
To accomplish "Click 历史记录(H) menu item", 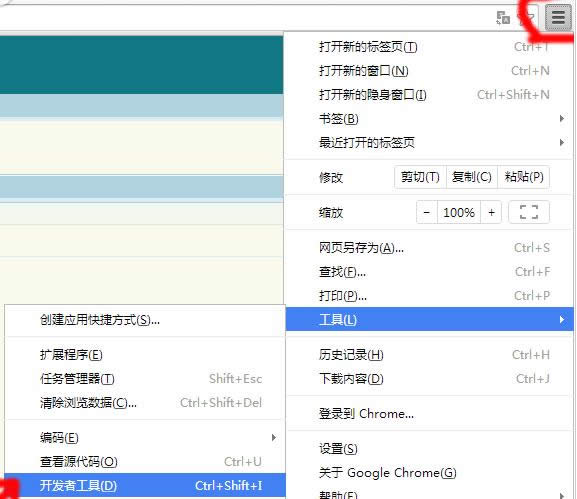I will [x=429, y=355].
